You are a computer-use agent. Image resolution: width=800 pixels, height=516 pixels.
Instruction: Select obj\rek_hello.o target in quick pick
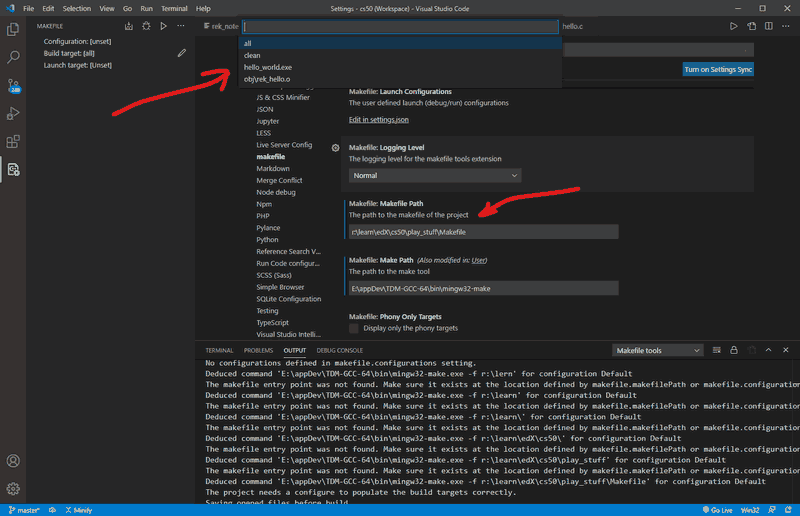(400, 79)
